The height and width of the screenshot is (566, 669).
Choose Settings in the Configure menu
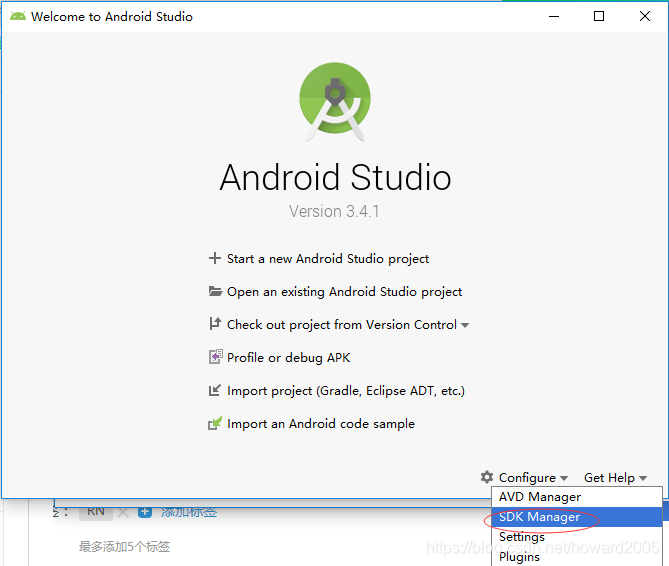pos(577,537)
